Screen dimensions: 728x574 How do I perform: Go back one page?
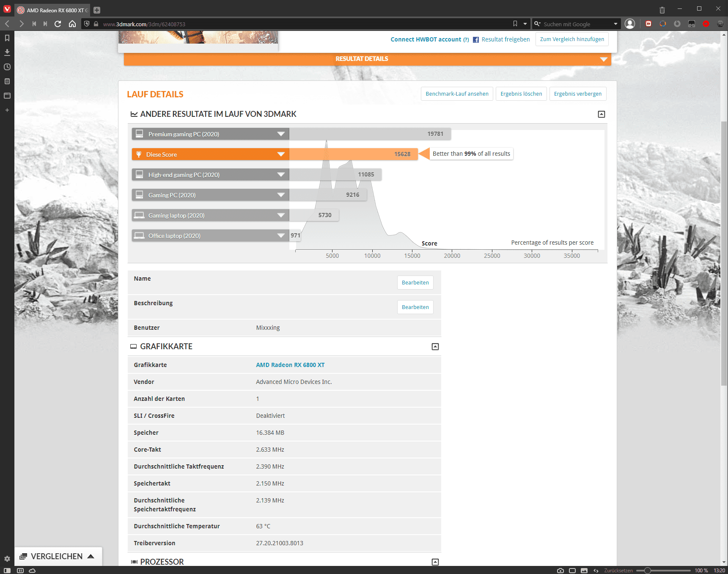click(x=7, y=24)
